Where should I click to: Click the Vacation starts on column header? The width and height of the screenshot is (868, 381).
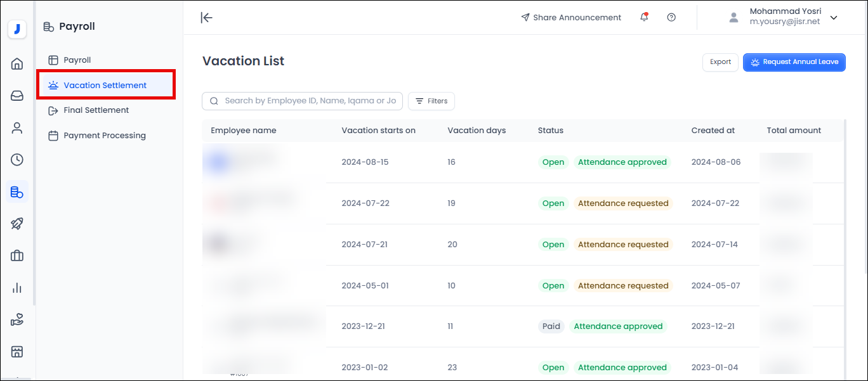378,131
